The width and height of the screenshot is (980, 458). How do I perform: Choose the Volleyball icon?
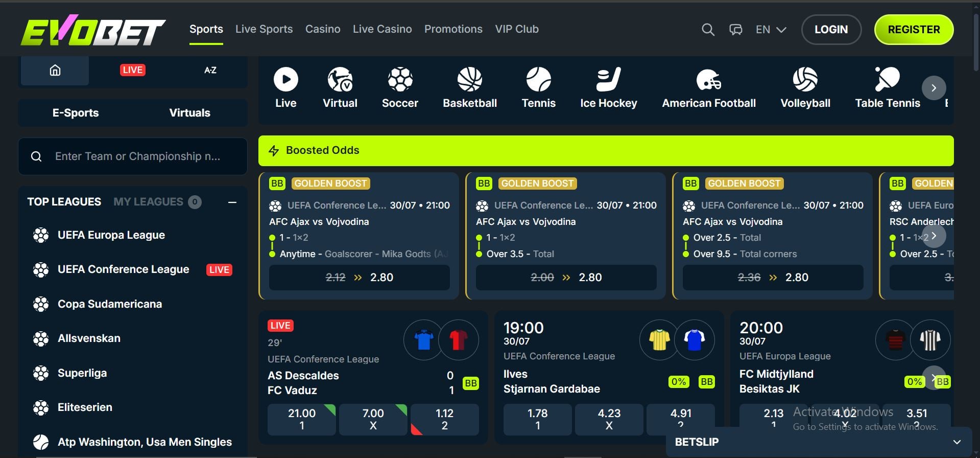coord(805,80)
